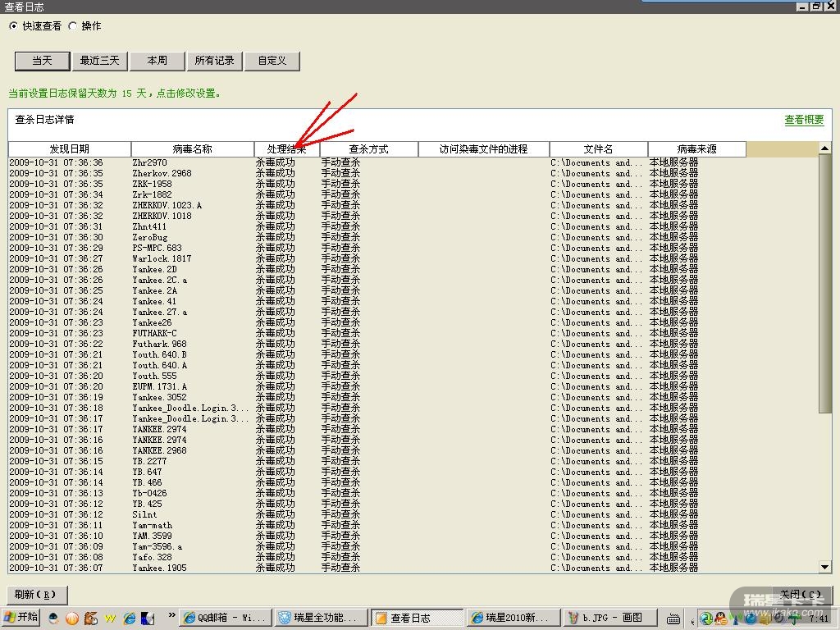Open the yellow W quick-launch icon
Image resolution: width=840 pixels, height=630 pixels.
(x=111, y=619)
